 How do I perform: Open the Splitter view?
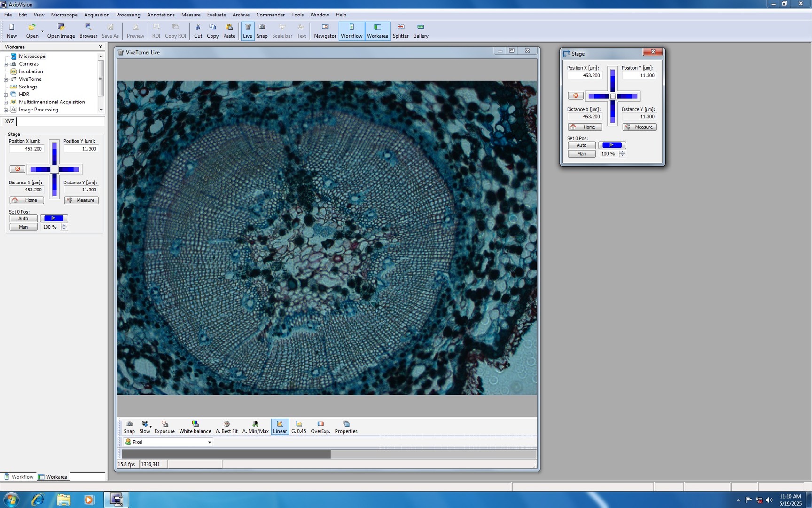[400, 31]
